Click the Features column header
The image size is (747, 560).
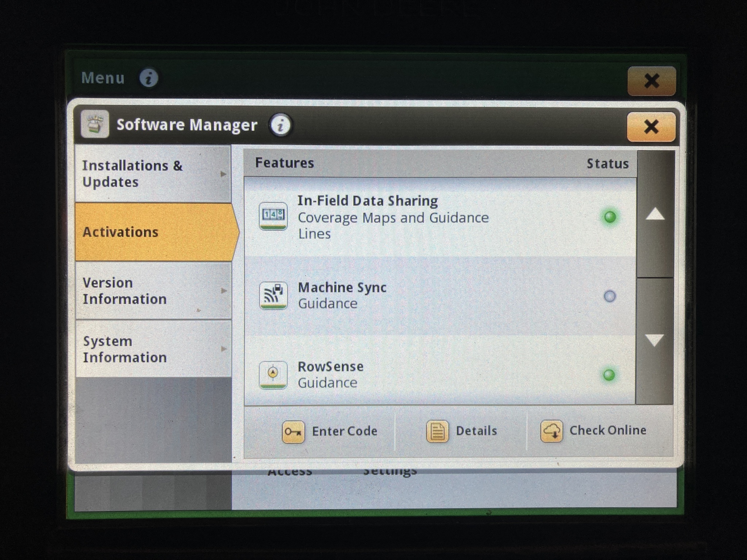pyautogui.click(x=285, y=163)
